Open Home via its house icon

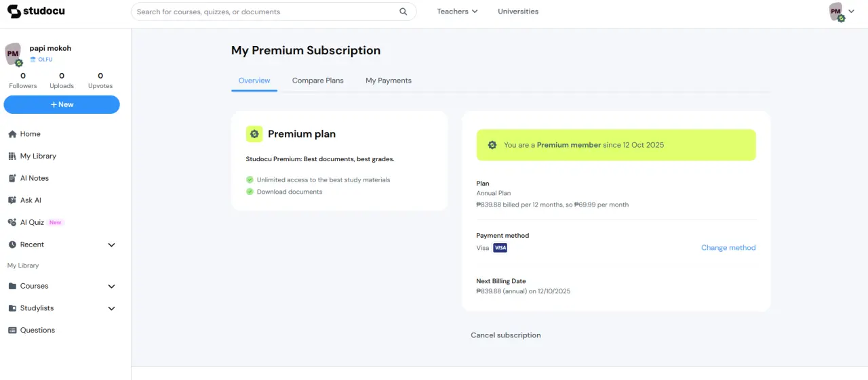click(x=12, y=134)
